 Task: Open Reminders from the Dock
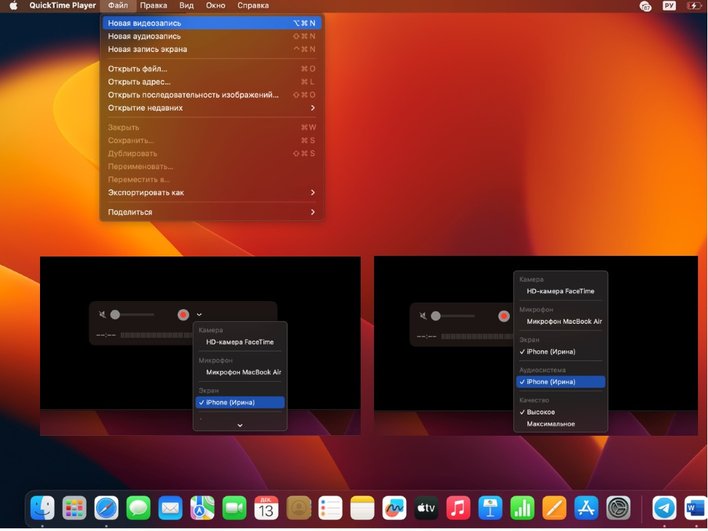click(331, 508)
